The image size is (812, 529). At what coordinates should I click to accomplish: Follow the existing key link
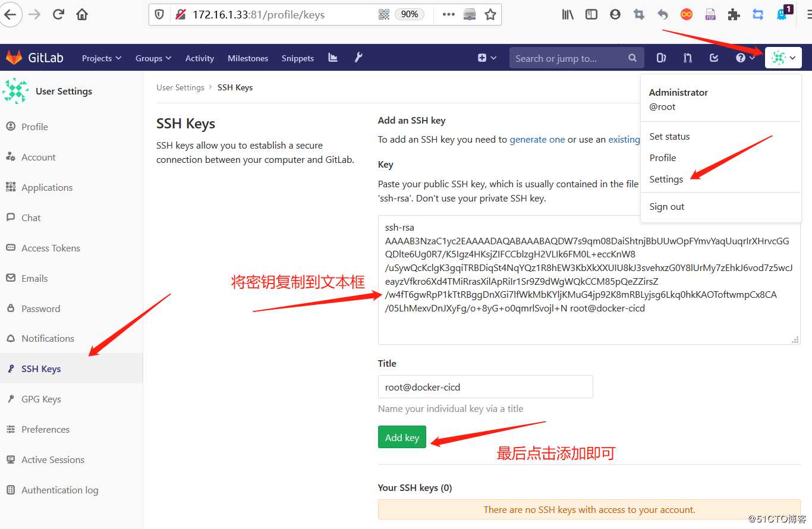(624, 139)
